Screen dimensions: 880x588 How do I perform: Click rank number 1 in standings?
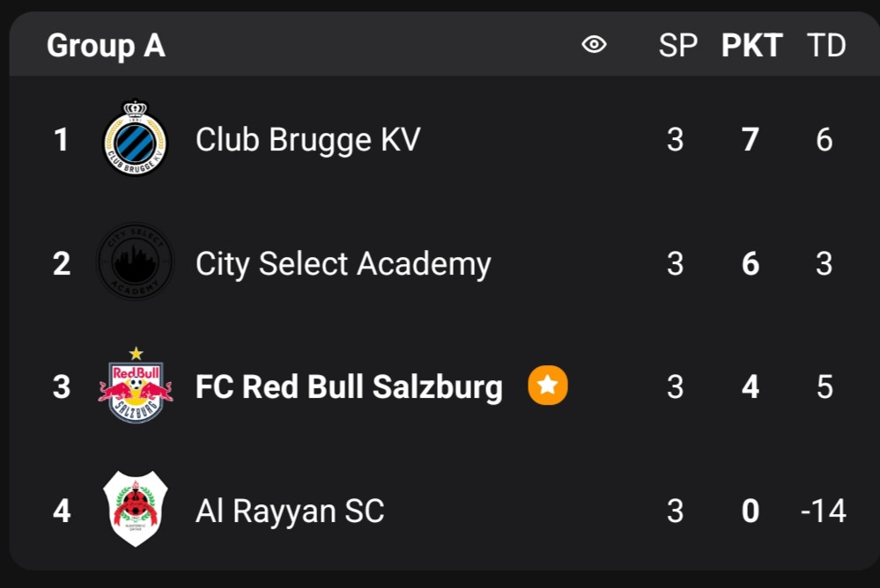[61, 139]
